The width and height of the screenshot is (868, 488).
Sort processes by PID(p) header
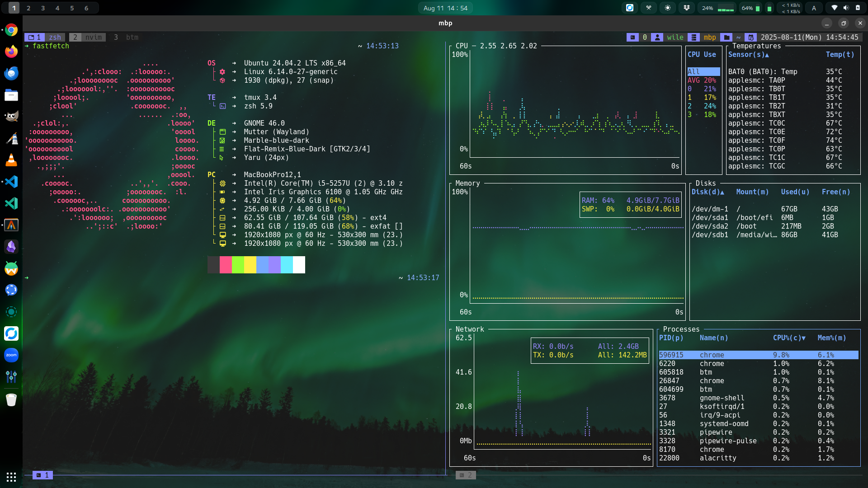671,338
